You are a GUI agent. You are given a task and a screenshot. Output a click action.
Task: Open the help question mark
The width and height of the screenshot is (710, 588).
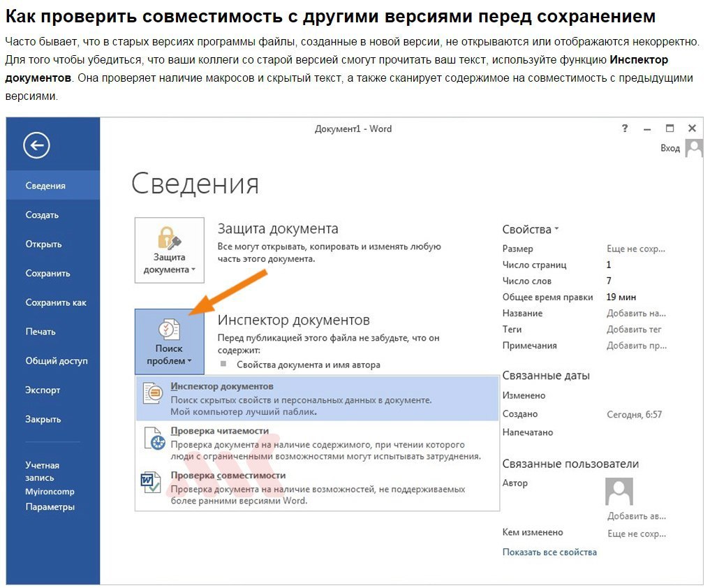click(625, 128)
